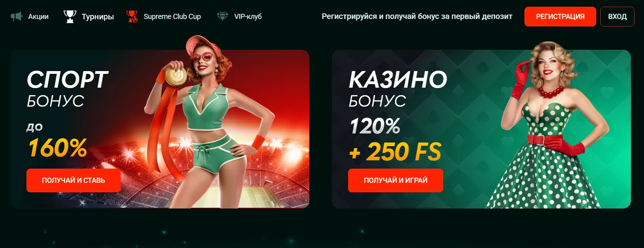Open the VIP-клуб link

[248, 17]
